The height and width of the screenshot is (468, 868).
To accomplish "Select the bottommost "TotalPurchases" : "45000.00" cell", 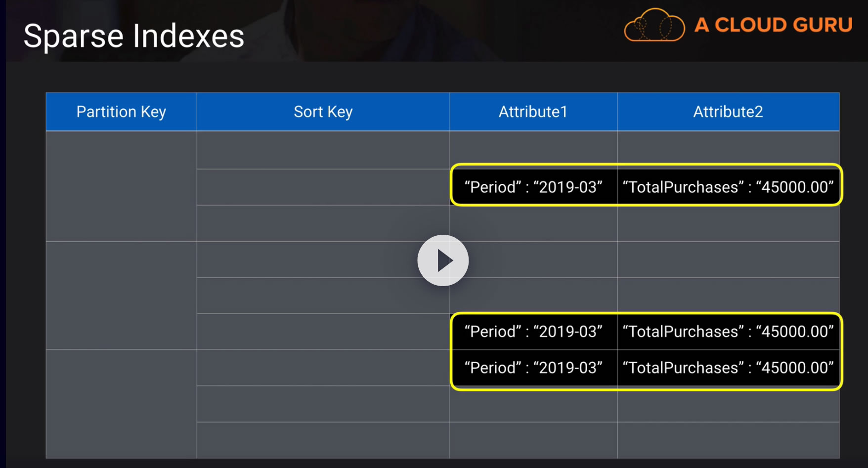I will (x=728, y=368).
